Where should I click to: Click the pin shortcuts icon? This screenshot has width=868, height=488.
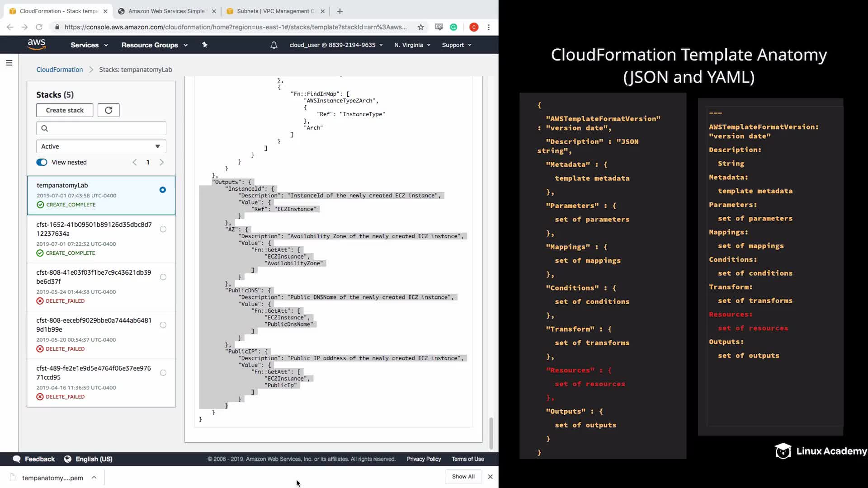(x=205, y=45)
